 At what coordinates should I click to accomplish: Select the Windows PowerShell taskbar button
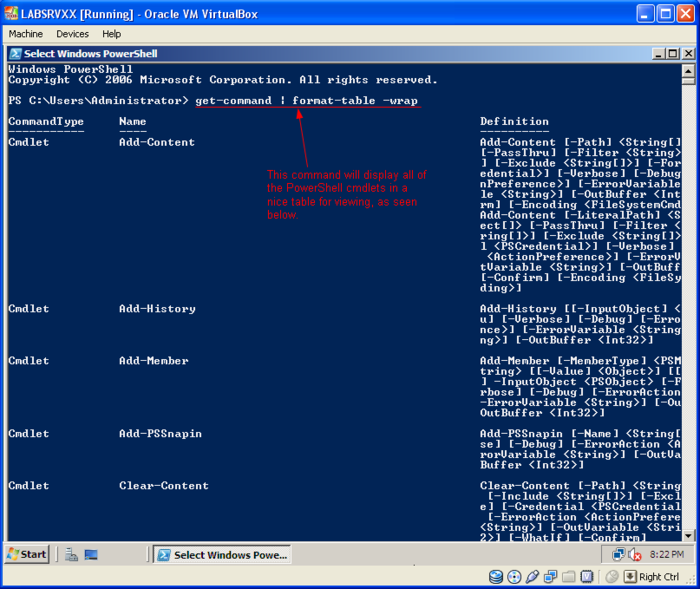tap(222, 555)
